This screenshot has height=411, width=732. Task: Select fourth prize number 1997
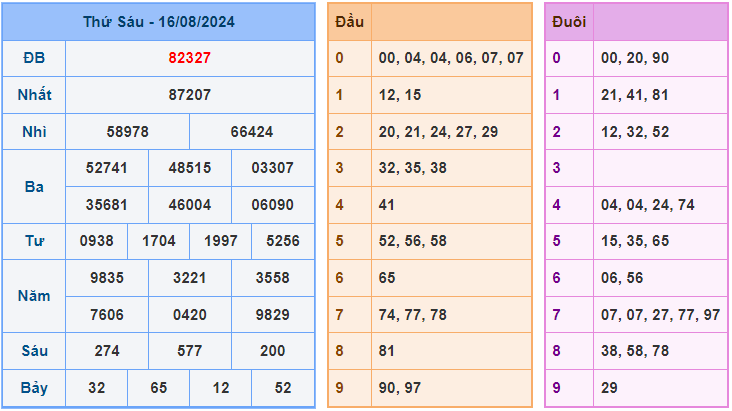pos(221,241)
